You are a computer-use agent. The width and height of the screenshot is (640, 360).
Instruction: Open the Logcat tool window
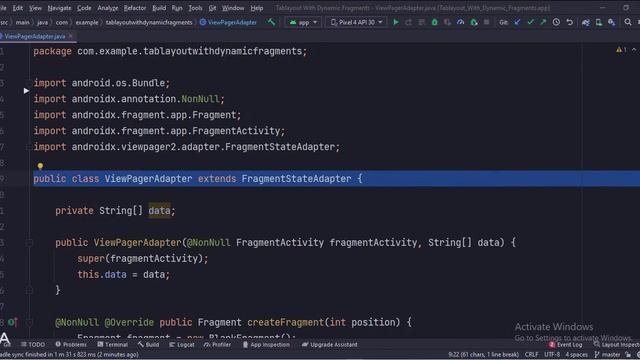pyautogui.click(x=182, y=344)
